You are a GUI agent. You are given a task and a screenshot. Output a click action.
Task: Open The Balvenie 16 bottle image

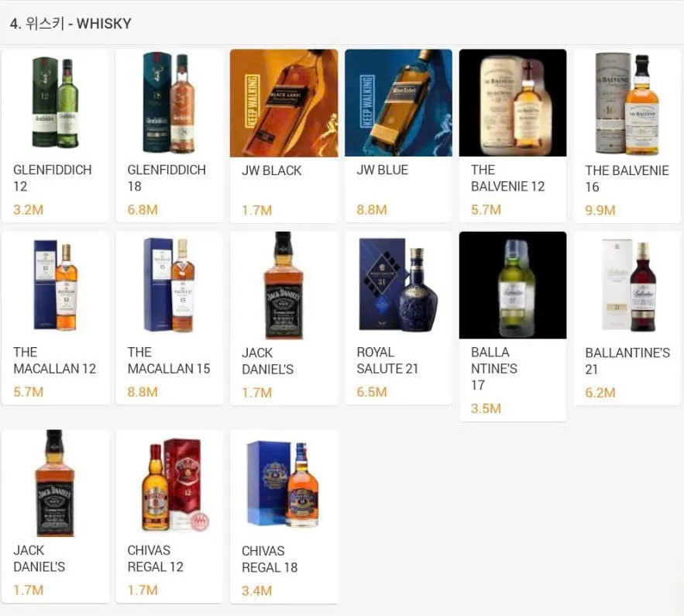click(x=627, y=103)
